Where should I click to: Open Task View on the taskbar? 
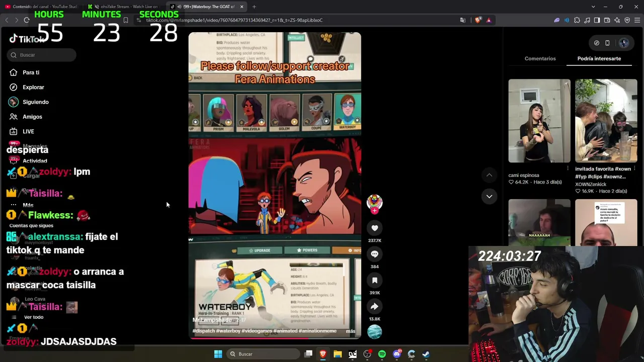click(308, 354)
